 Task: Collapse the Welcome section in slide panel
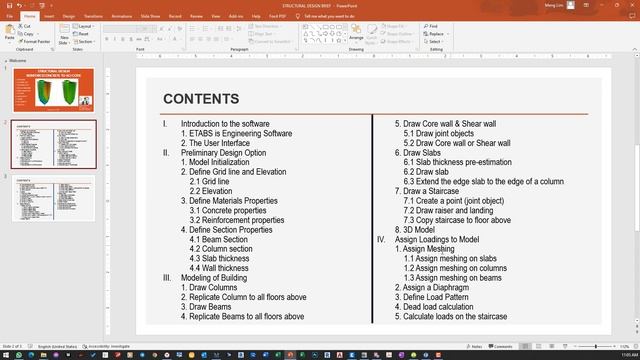[x=6, y=61]
